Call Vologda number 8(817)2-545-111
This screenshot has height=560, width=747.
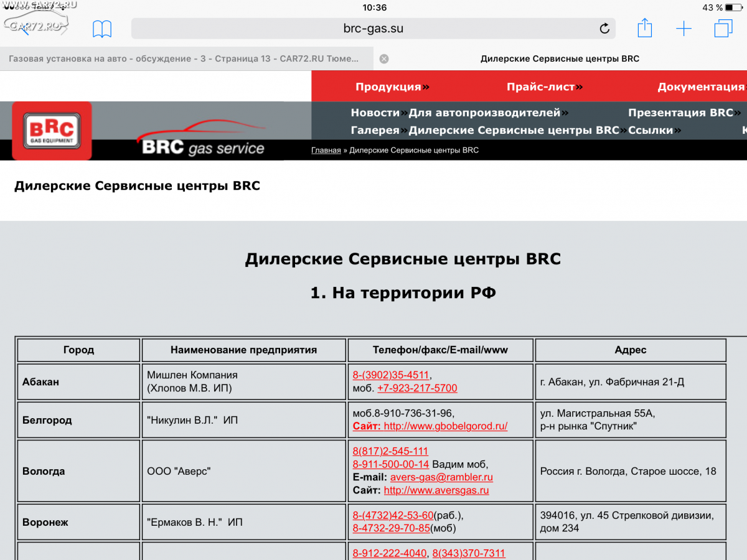tap(390, 451)
